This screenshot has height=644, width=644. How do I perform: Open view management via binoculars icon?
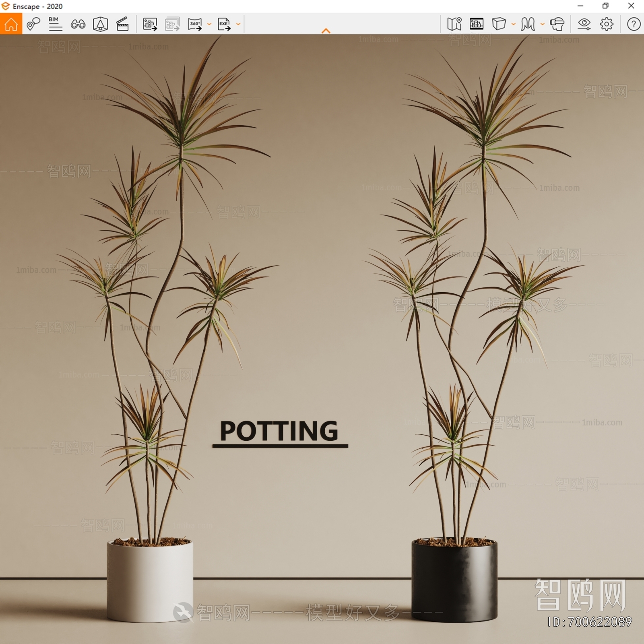click(x=78, y=24)
